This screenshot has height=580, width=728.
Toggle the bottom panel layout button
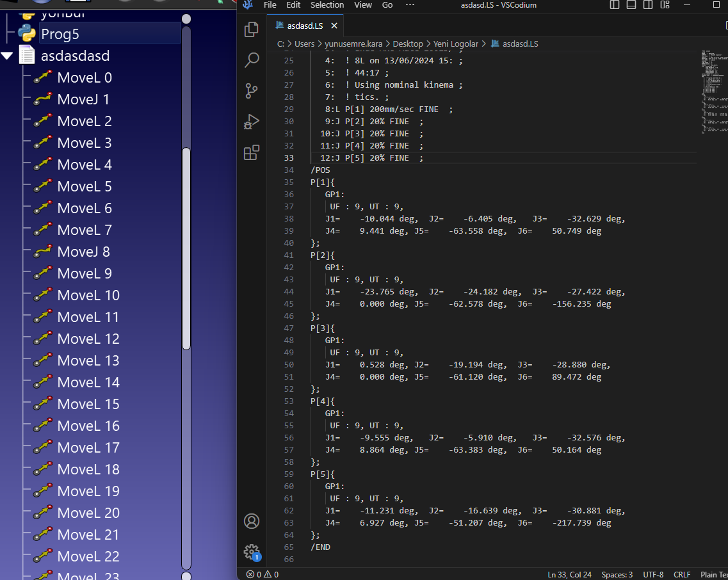631,5
